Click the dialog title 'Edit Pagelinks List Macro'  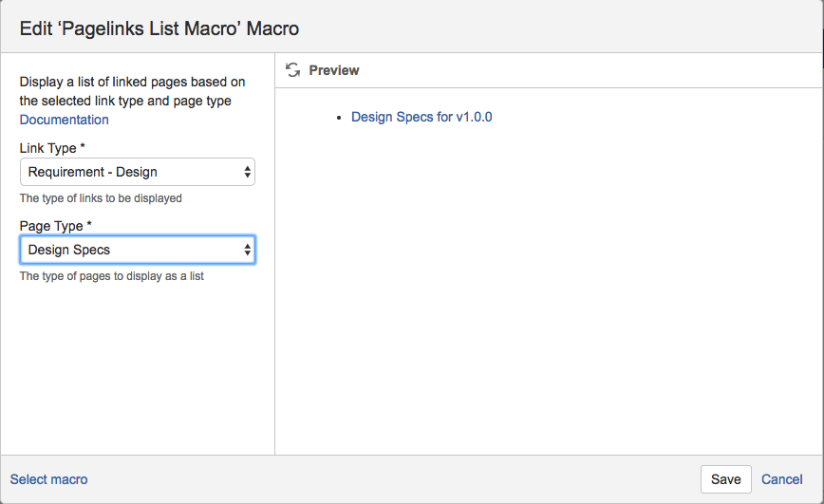159,28
